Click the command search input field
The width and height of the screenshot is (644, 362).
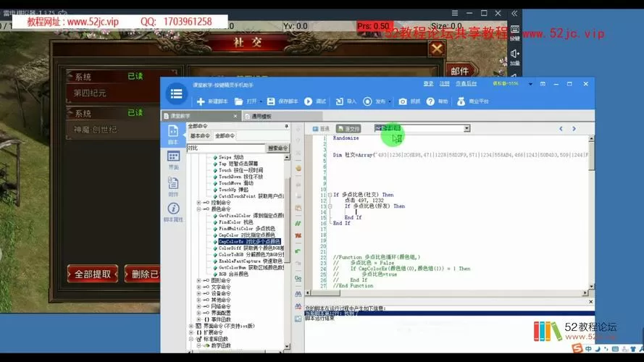pos(226,148)
